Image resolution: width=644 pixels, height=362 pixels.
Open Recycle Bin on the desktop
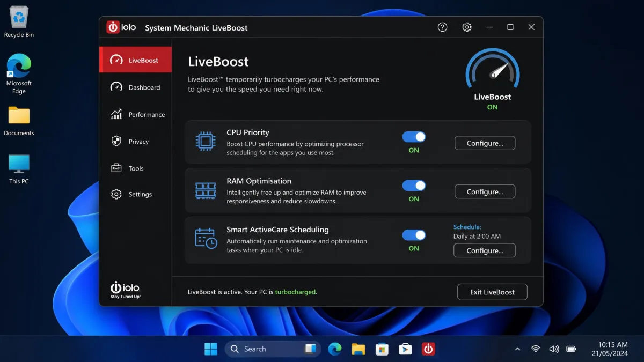click(19, 22)
